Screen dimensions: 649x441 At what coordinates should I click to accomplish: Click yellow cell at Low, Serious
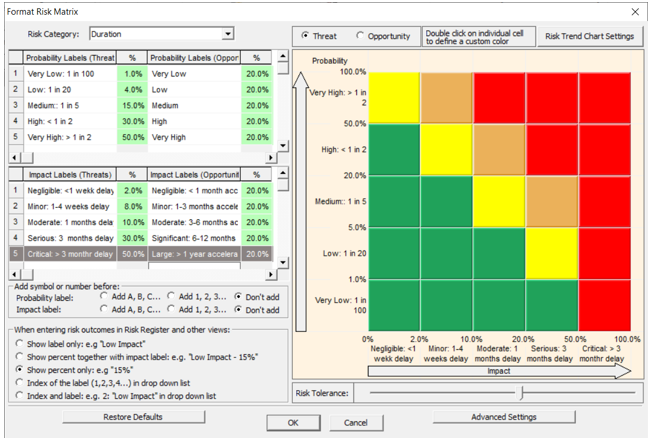tap(552, 253)
